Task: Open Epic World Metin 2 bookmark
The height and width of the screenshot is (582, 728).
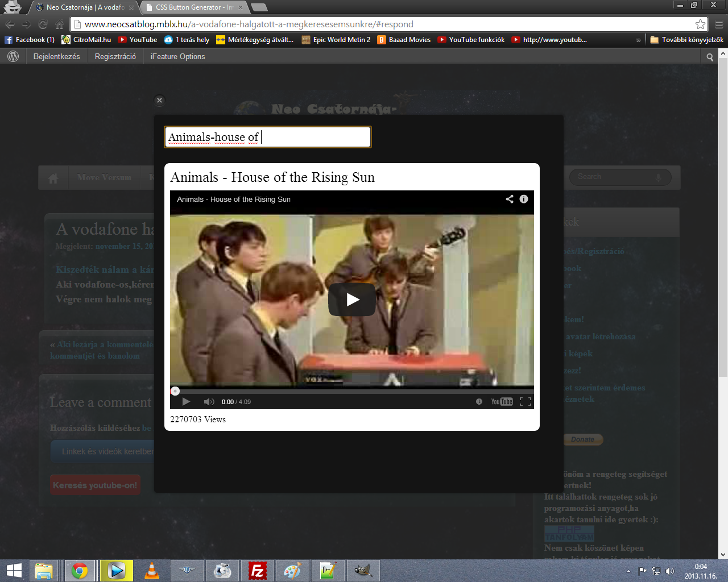Action: point(336,40)
